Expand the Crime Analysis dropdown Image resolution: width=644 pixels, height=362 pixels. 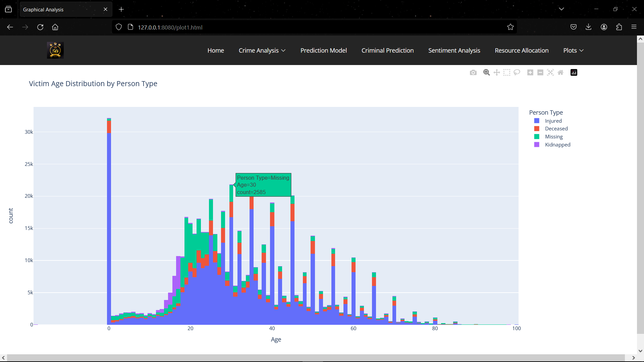point(262,50)
